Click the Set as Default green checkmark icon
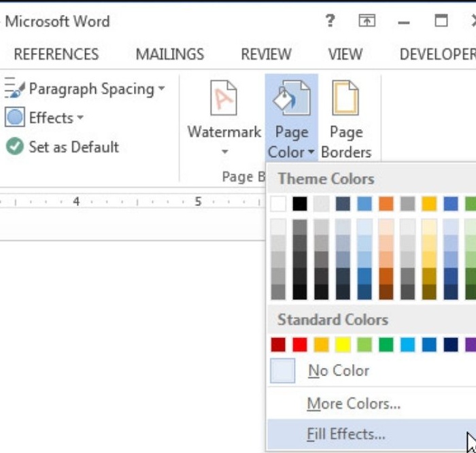Viewport: 476px width, 453px height. coord(14,146)
